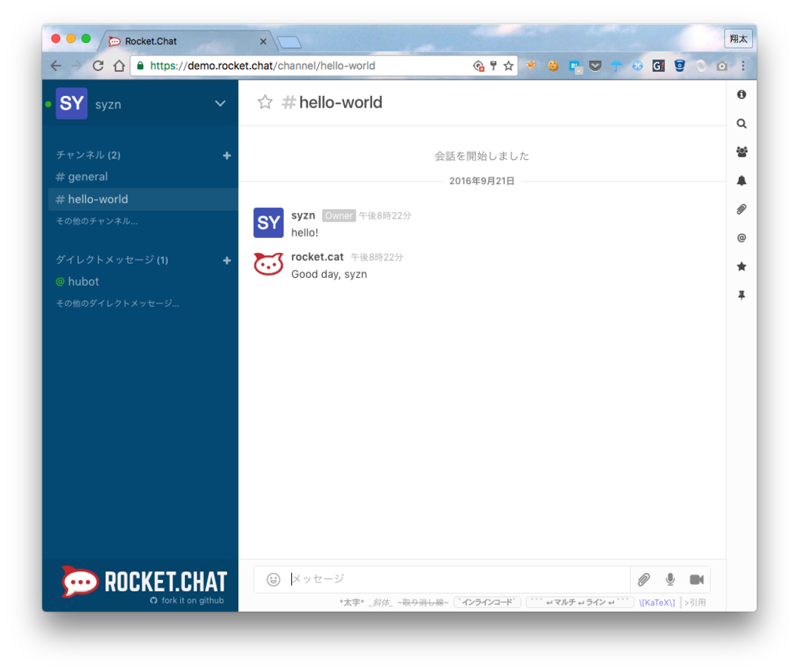Go to browser home page
This screenshot has width=799, height=672.
click(x=119, y=66)
